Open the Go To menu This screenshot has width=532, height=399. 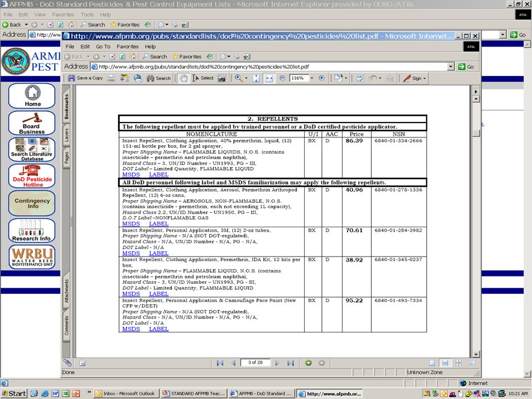[103, 47]
